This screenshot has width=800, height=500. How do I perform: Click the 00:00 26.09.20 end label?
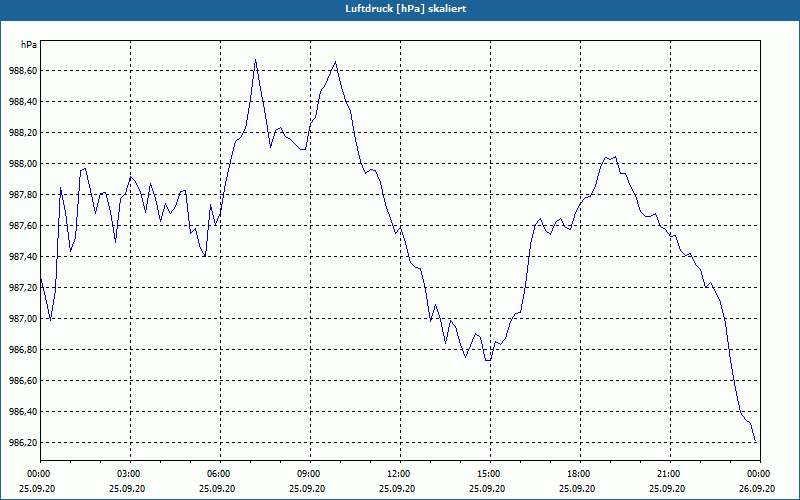tap(757, 481)
